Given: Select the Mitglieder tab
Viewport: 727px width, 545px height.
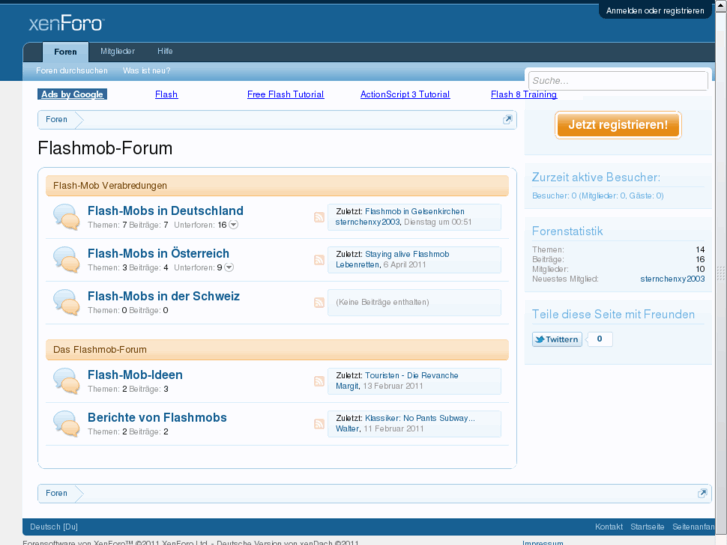Looking at the screenshot, I should click(x=117, y=51).
